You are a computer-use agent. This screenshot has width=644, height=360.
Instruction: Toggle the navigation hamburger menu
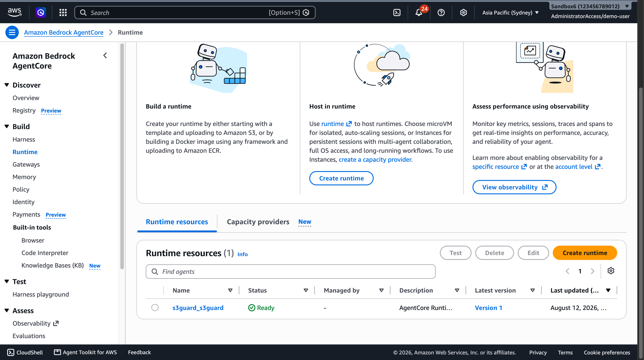(x=12, y=32)
